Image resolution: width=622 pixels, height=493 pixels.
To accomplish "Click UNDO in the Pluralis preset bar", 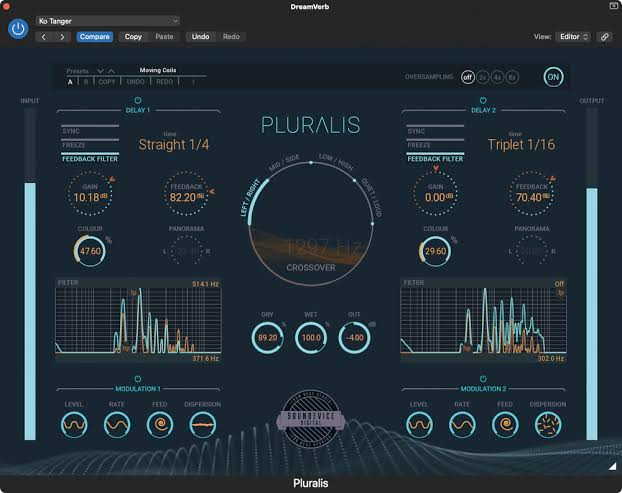I will coord(135,82).
